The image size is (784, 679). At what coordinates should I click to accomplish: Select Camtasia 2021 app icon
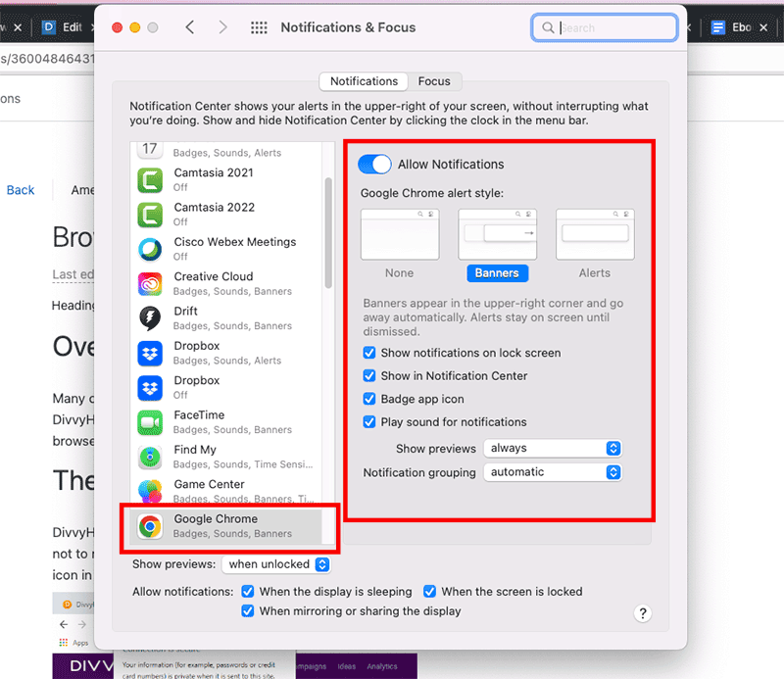click(x=150, y=180)
